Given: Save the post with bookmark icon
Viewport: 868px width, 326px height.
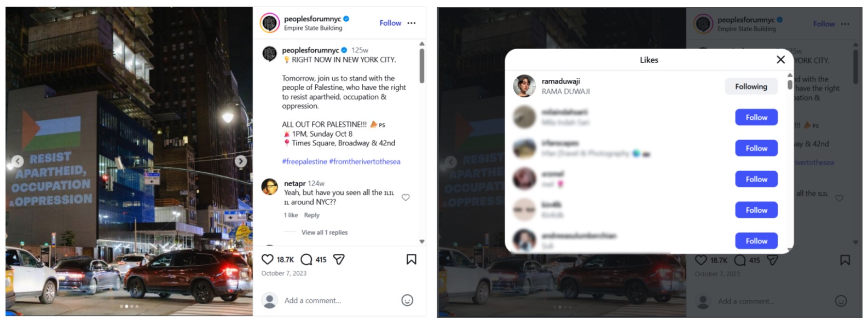Looking at the screenshot, I should click(412, 259).
